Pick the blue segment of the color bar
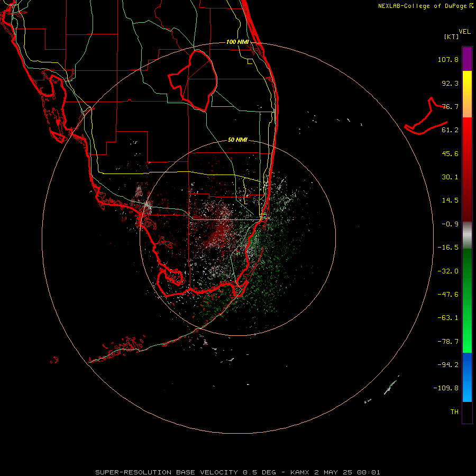The width and height of the screenshot is (476, 476). [x=467, y=377]
